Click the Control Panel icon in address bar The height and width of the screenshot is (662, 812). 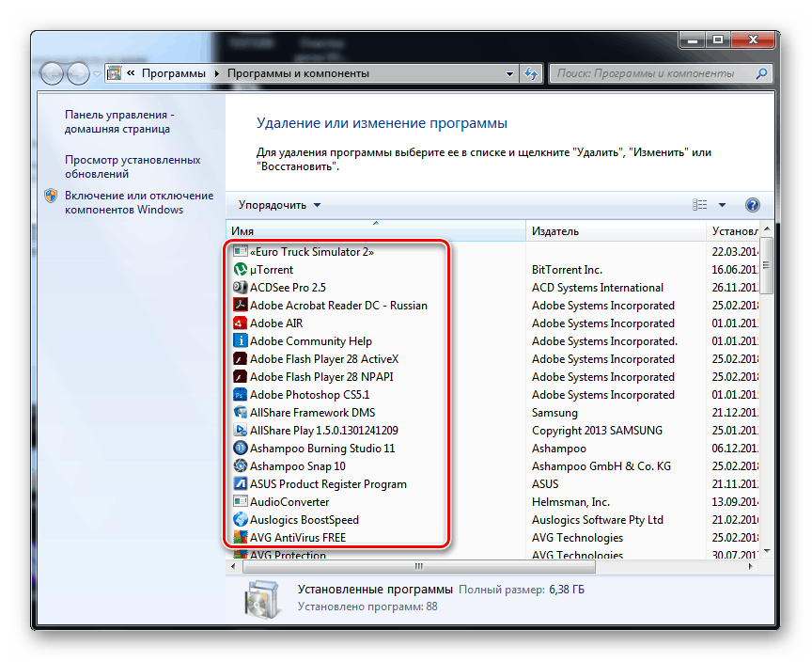click(x=115, y=73)
